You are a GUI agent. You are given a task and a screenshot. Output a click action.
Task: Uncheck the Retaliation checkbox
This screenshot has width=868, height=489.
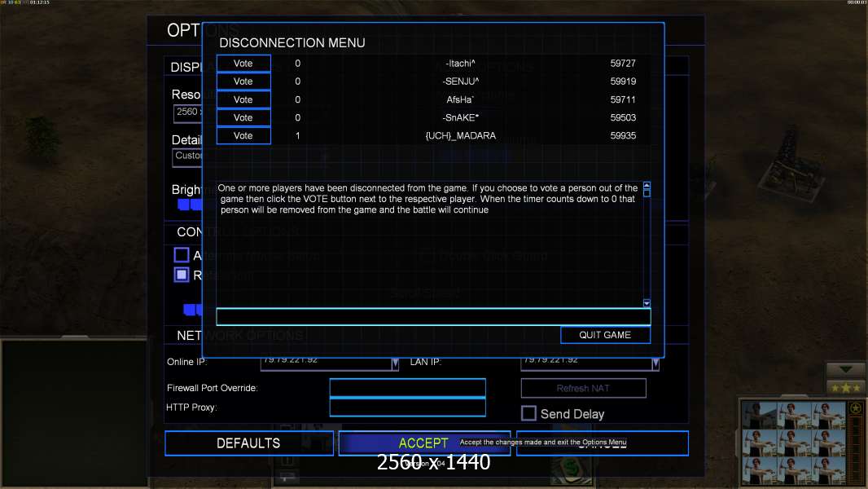[x=182, y=275]
